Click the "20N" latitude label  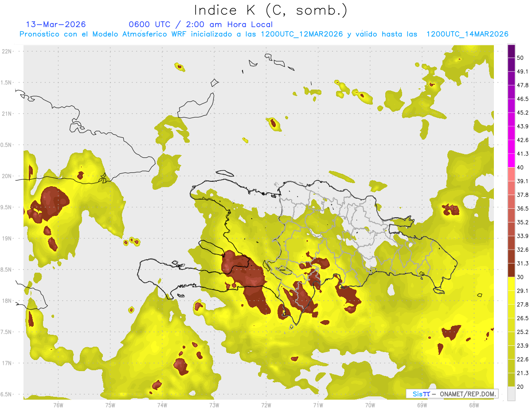[x=8, y=176]
